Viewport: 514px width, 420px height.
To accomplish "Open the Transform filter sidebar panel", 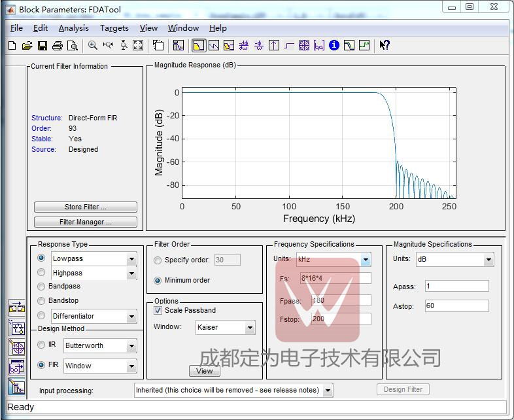I will tap(16, 328).
